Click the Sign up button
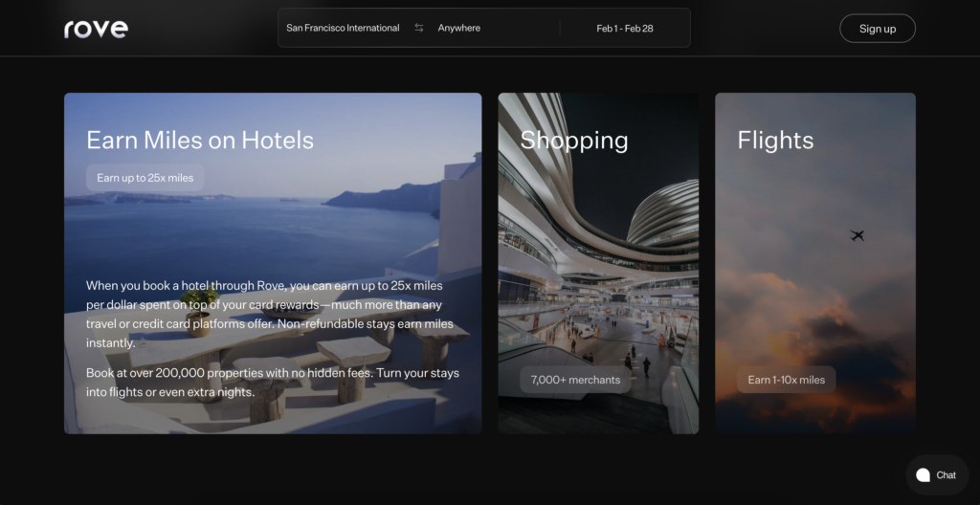 pos(878,28)
